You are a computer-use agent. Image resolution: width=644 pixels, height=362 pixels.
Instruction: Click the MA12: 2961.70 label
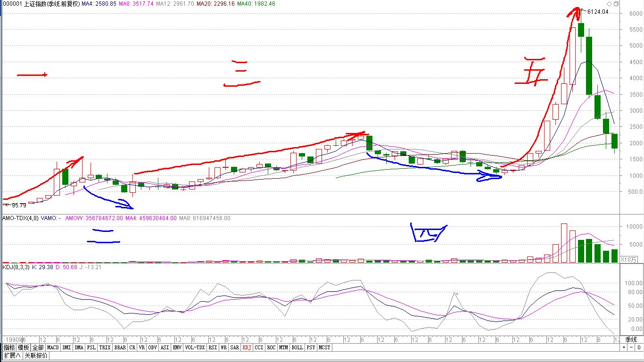[x=175, y=4]
